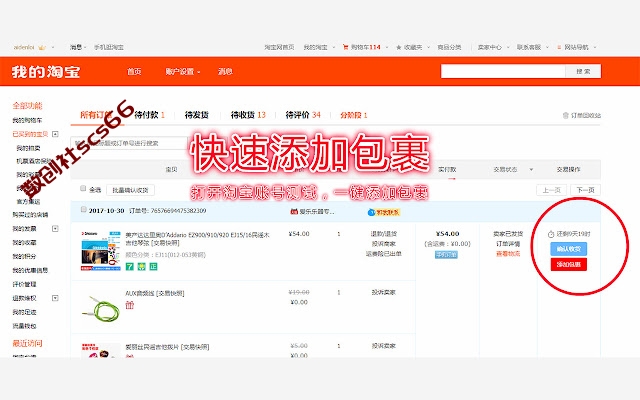640x400 pixels.
Task: Click the red shop icon beside 娱乐乐器
Action: (293, 211)
